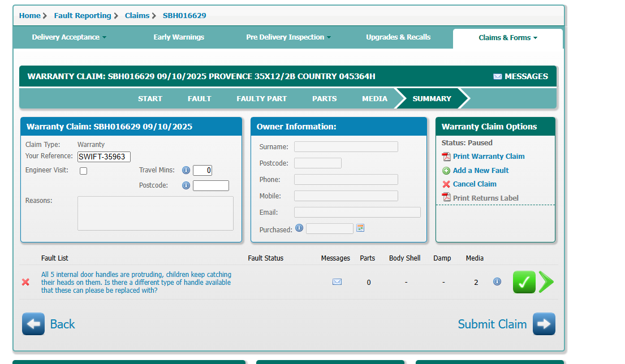Viewport: 625px width, 364px height.
Task: Click the Postcode info icon in claim panel
Action: coord(186,185)
